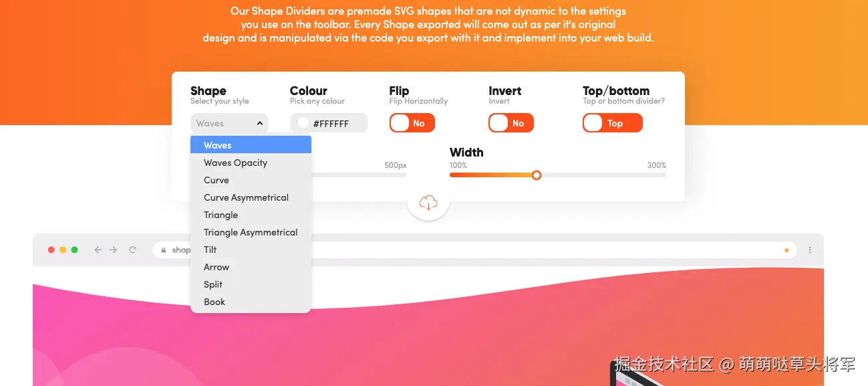
Task: Click the 100% width label
Action: tap(458, 165)
